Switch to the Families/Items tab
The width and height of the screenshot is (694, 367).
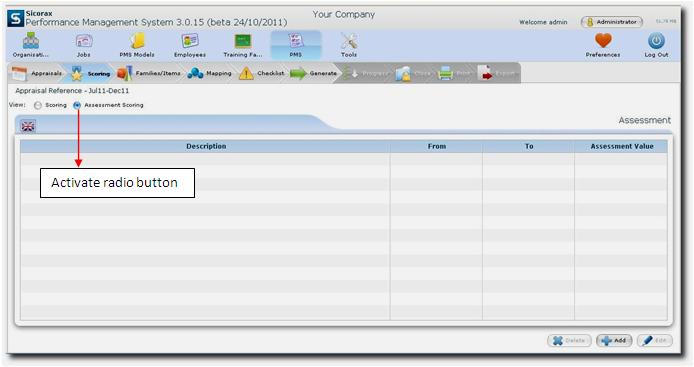pos(149,73)
